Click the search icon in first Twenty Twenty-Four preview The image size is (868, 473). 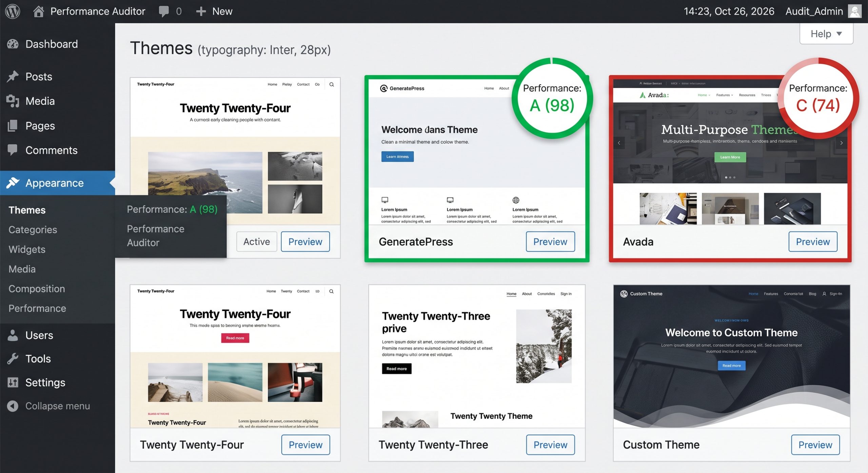(x=332, y=84)
